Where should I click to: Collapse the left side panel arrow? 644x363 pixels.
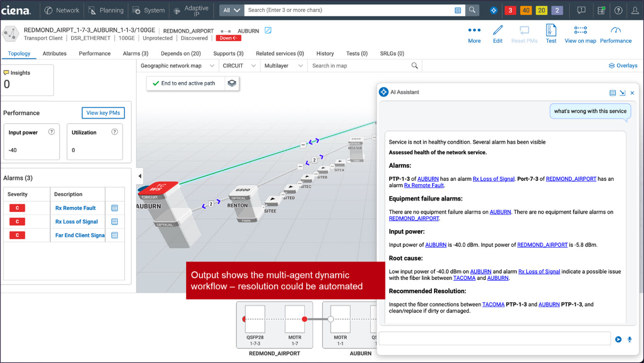click(x=139, y=176)
